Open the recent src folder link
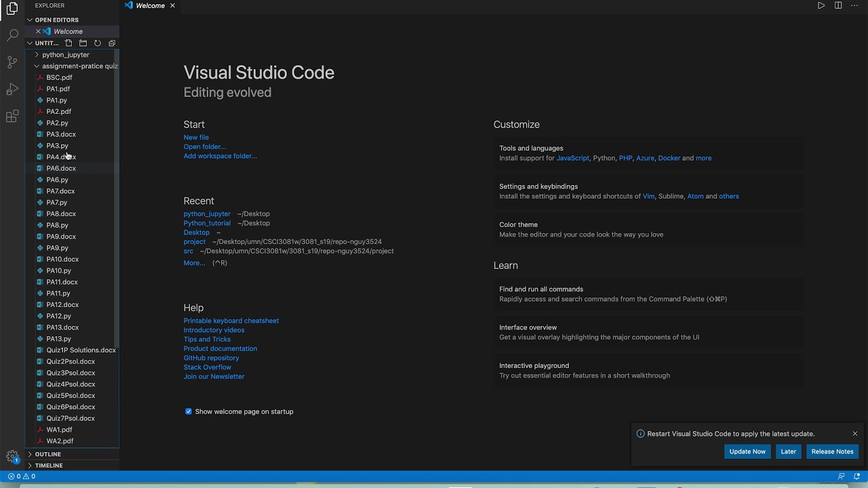This screenshot has height=488, width=868. (x=189, y=251)
